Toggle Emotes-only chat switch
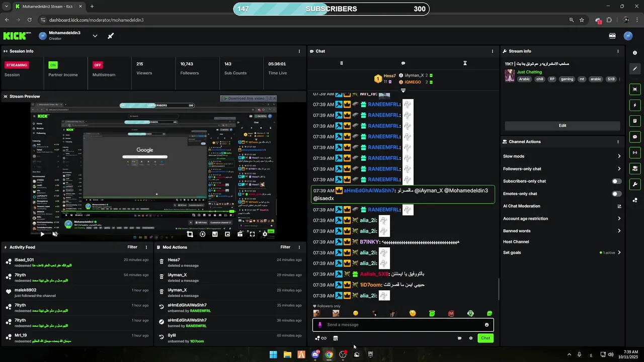Viewport: 644px width, 362px height. 616,194
